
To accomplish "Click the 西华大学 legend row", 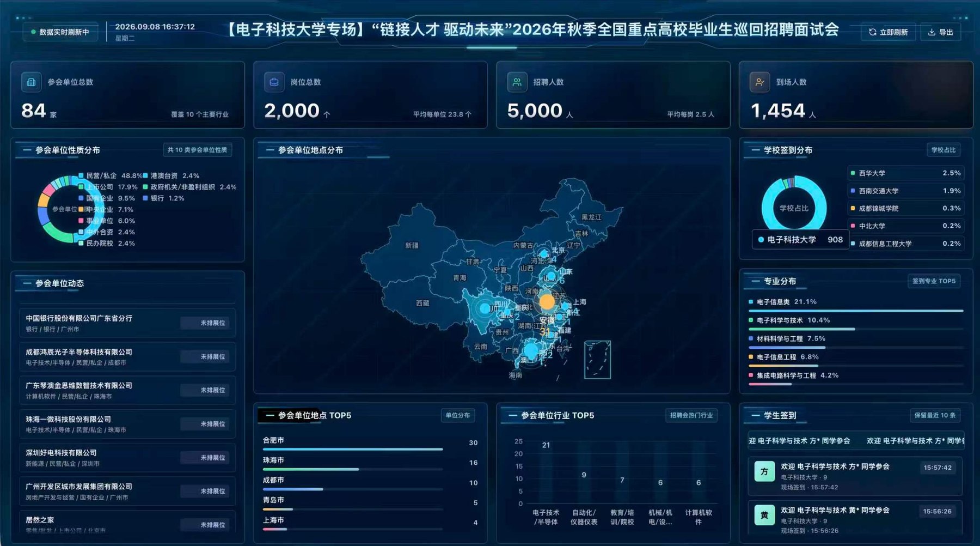I will (905, 173).
